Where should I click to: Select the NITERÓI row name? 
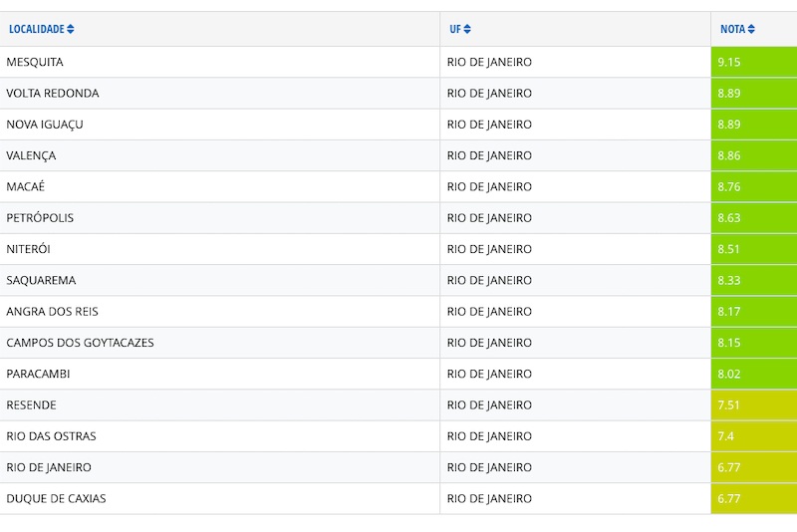[x=28, y=249]
